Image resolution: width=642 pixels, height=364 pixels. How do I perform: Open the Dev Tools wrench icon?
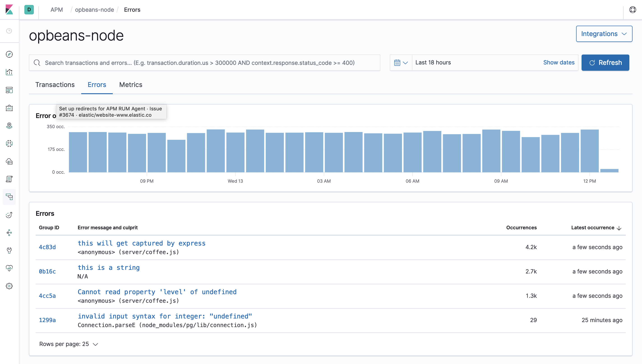(x=9, y=250)
